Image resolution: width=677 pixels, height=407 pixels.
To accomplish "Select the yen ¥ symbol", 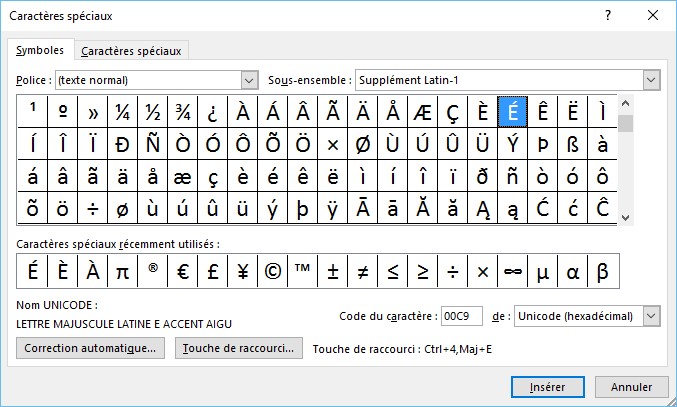I will [x=243, y=271].
